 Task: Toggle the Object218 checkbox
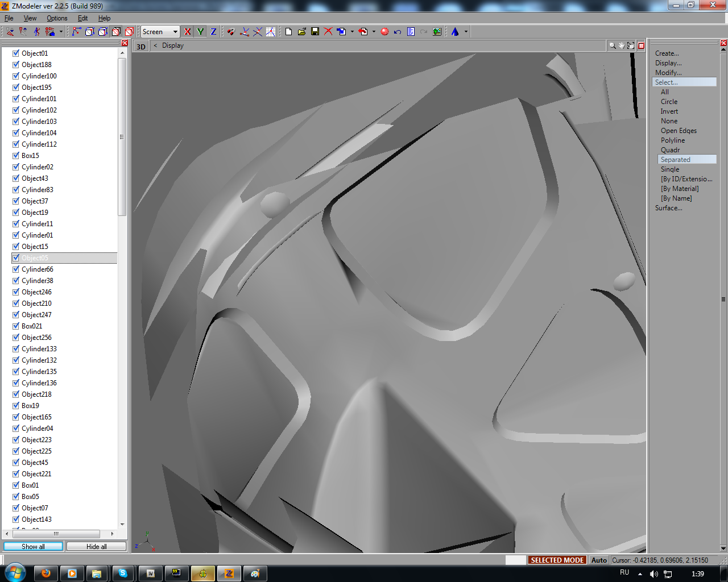tap(16, 394)
